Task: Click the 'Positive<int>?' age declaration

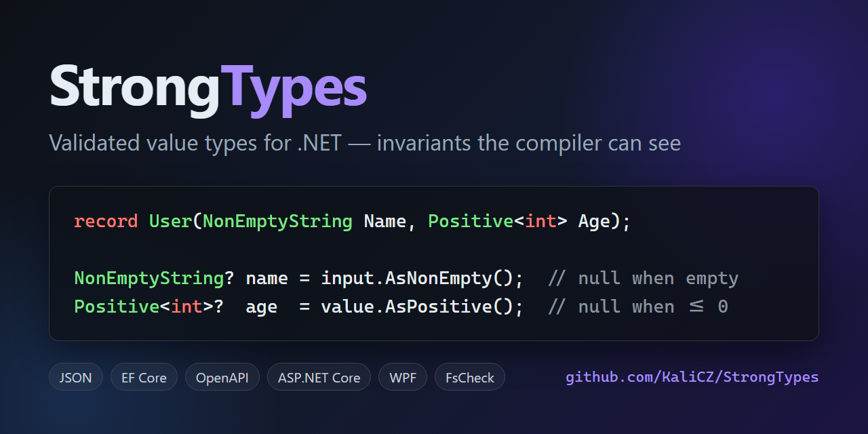Action: 149,307
